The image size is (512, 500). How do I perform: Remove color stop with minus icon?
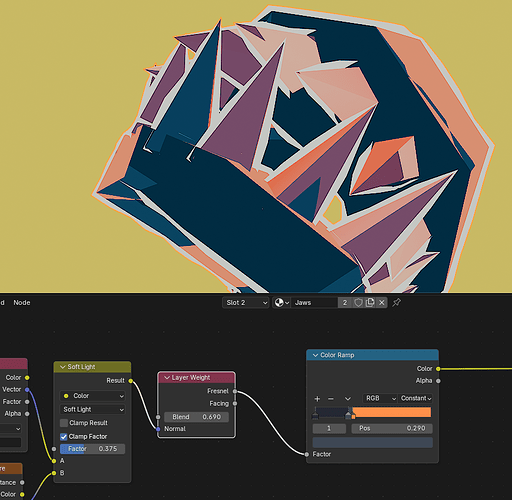click(331, 399)
